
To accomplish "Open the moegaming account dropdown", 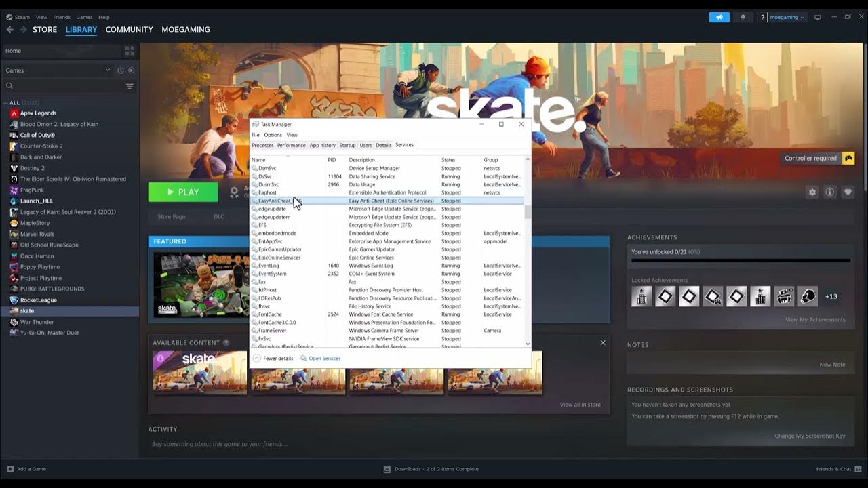I will 787,17.
